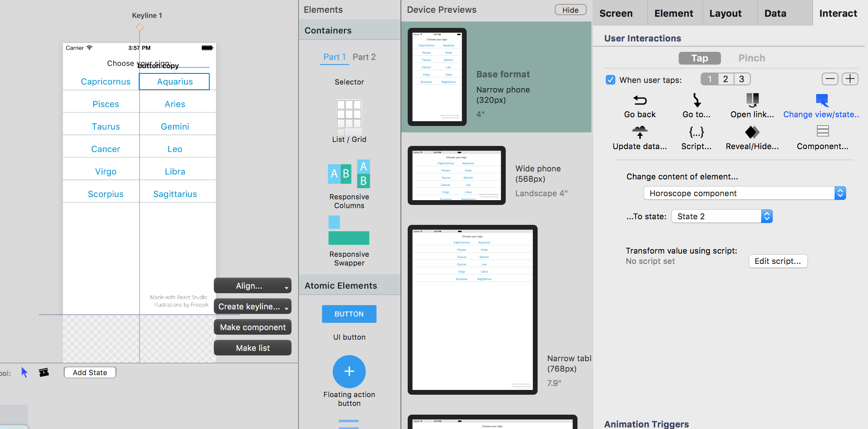Show Part 2 of the Containers

tap(364, 57)
